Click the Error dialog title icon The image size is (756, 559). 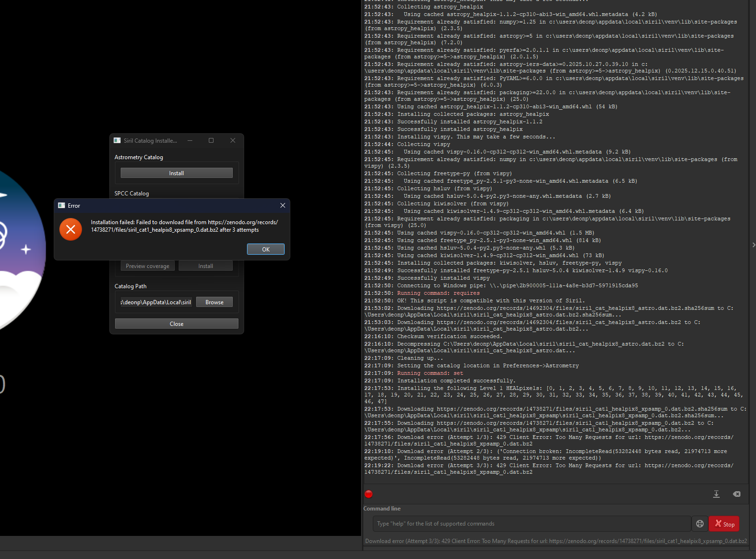click(x=61, y=205)
